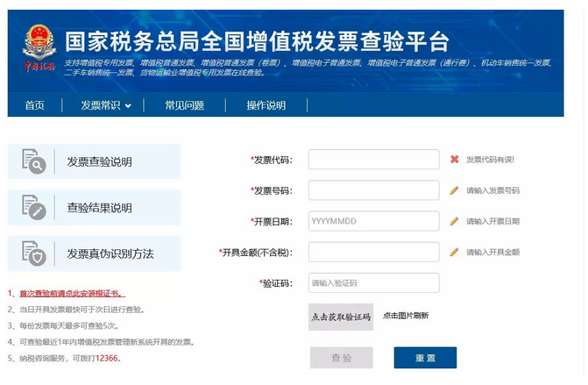Expand the chevron arrow beside 发票常识
The height and width of the screenshot is (385, 588).
pos(128,106)
